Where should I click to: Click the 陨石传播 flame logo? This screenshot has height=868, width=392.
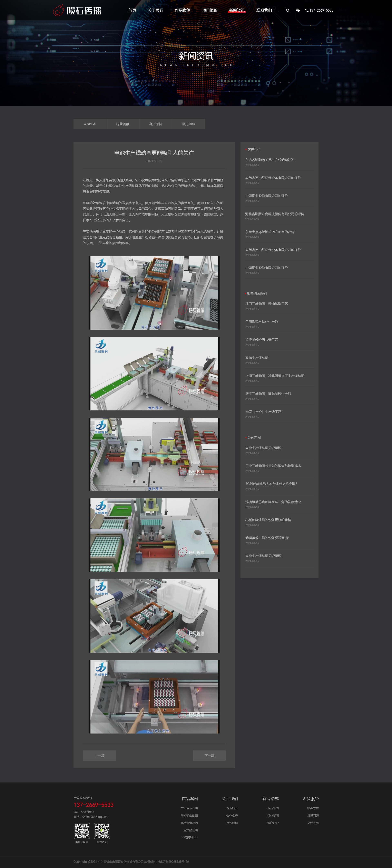pos(77,10)
